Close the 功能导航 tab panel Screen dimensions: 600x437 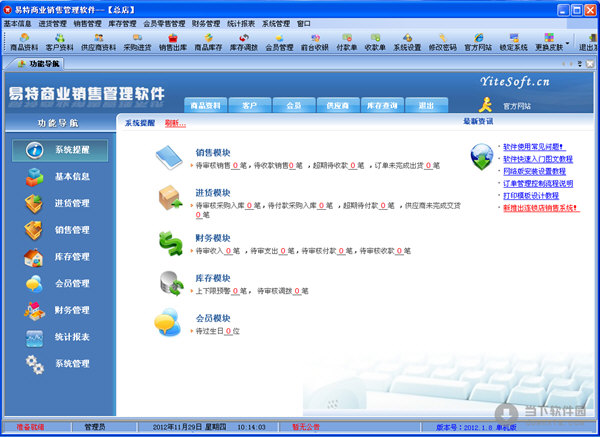coord(590,64)
